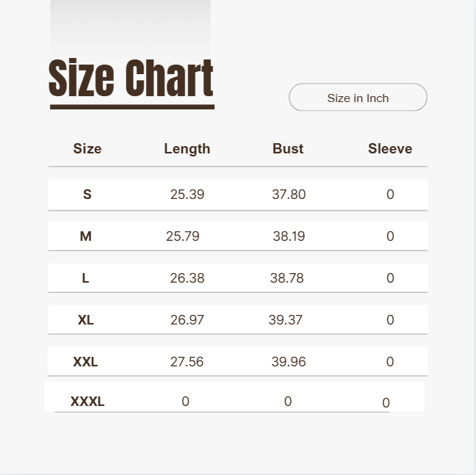Select the Length column header
This screenshot has height=475, width=476.
(x=187, y=149)
